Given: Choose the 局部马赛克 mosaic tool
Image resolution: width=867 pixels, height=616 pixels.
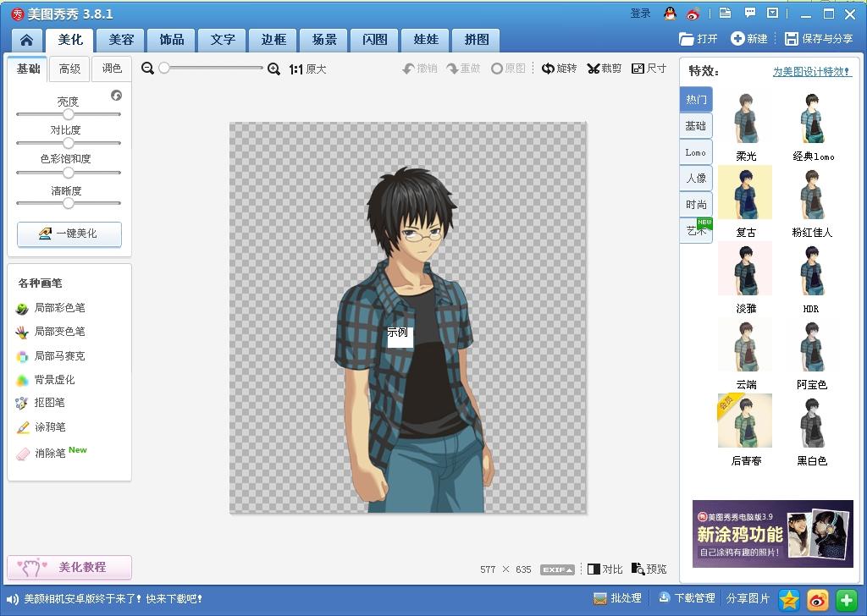Looking at the screenshot, I should pyautogui.click(x=52, y=355).
